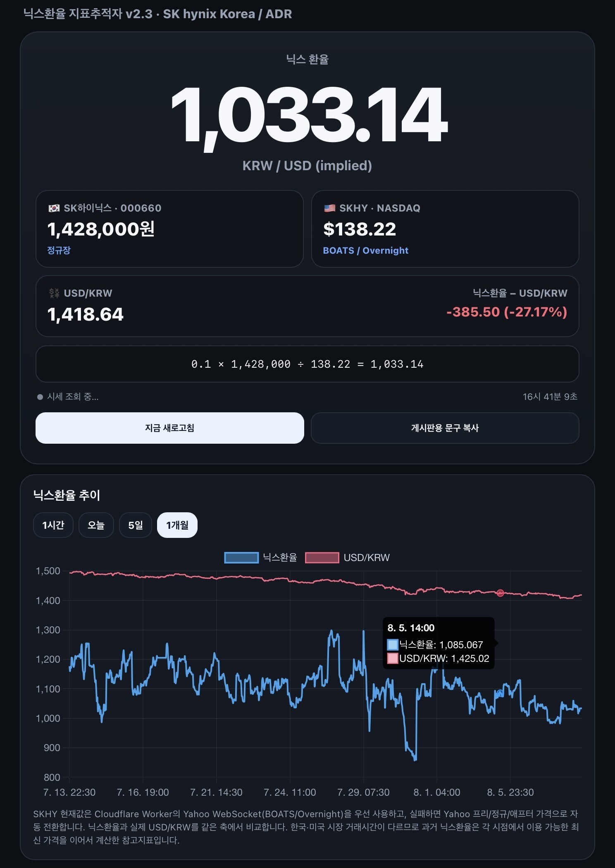Click the 정규장 session label
Screen dimensions: 615x868
59,250
